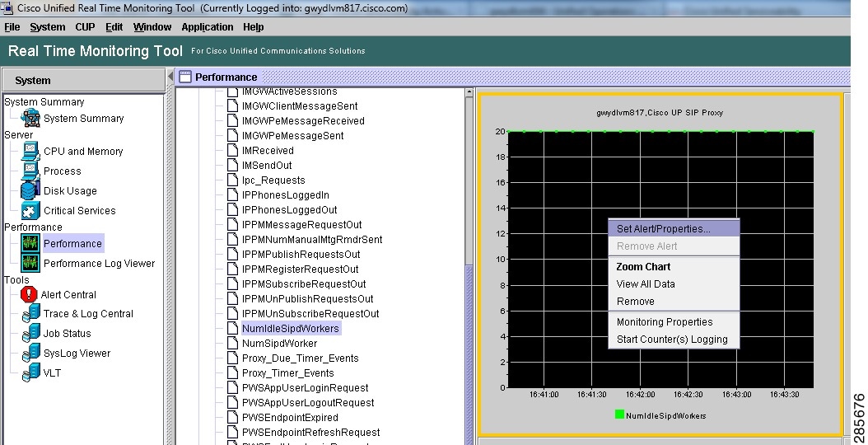The image size is (868, 445).
Task: Click the Job Status icon
Action: [30, 334]
